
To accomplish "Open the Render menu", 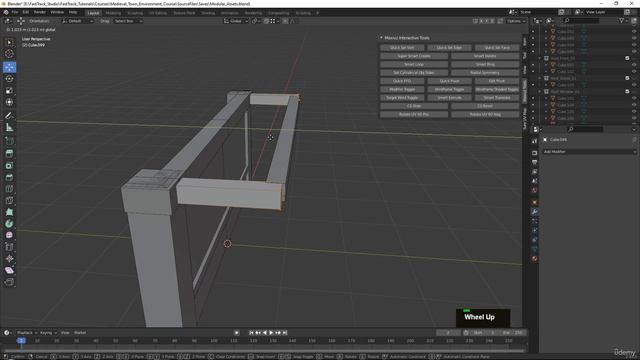I will [x=40, y=12].
